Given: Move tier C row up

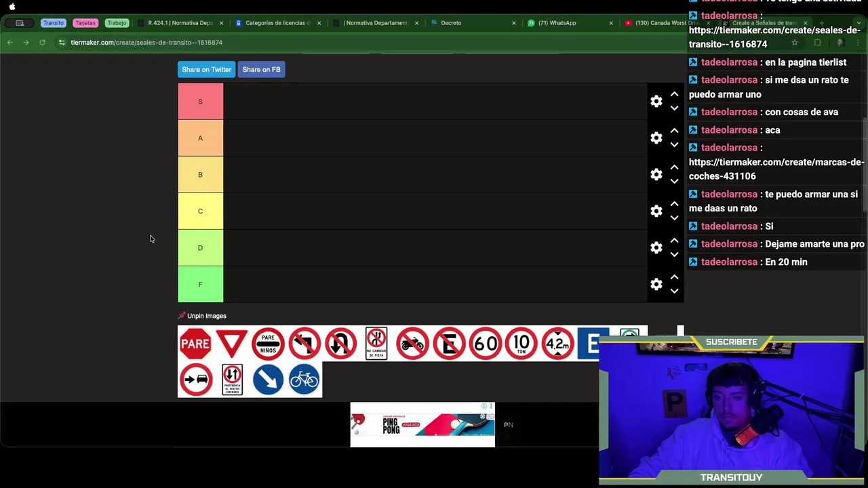Looking at the screenshot, I should coord(674,204).
